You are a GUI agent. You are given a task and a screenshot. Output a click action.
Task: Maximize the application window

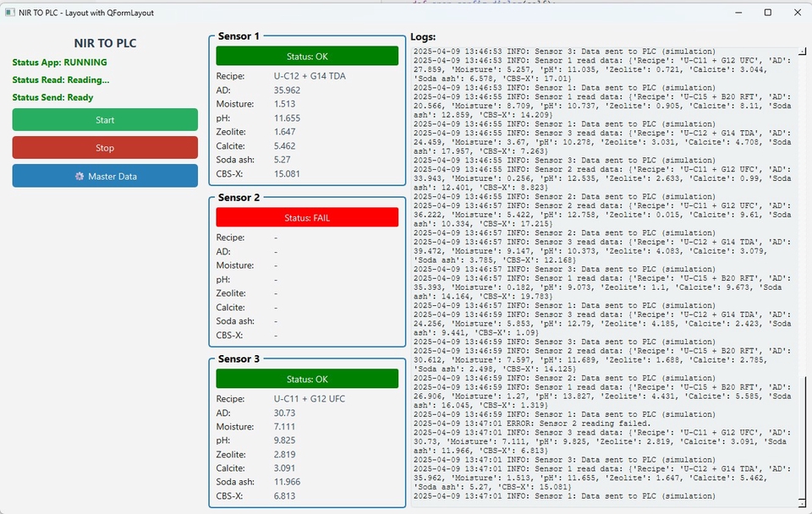768,13
